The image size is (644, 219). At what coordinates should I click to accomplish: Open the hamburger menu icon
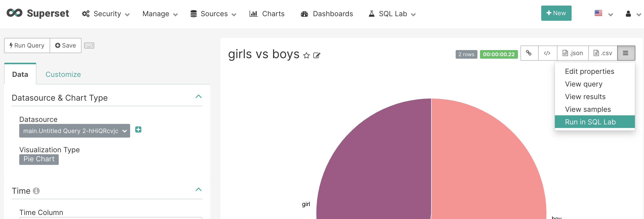pos(626,53)
